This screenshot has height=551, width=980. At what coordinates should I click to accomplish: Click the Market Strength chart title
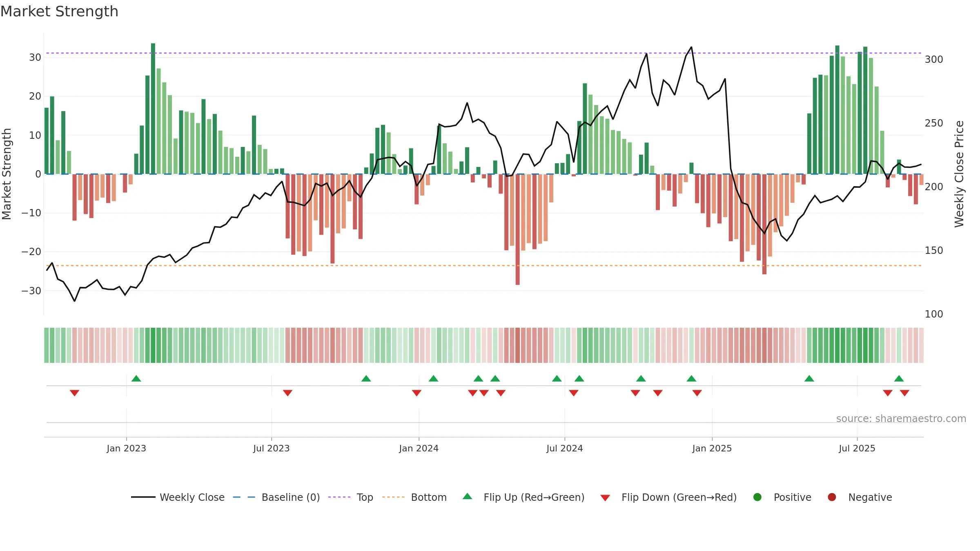pos(59,11)
